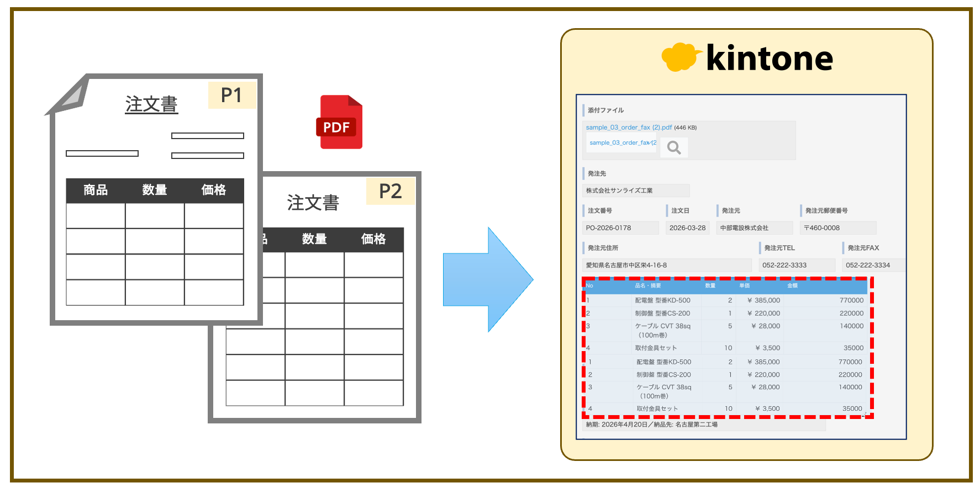The width and height of the screenshot is (980, 488).
Task: Click the blue right-pointing arrow
Action: 488,279
